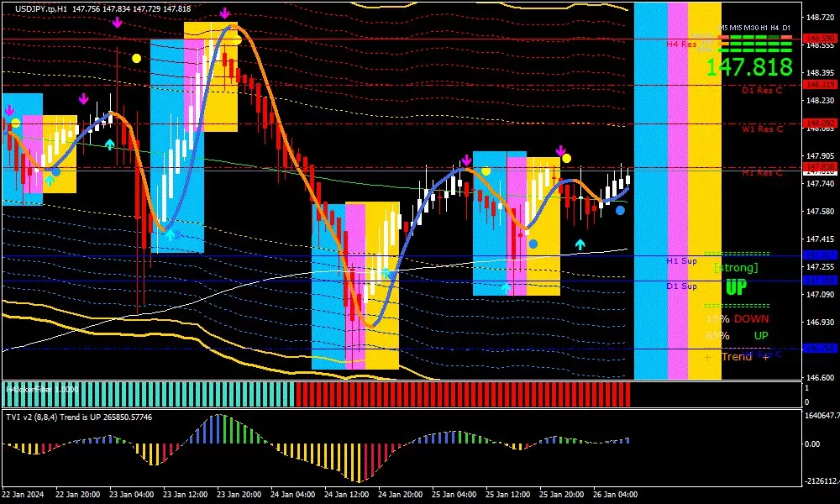Click the H1 Sup level label
The image size is (840, 504).
(681, 261)
